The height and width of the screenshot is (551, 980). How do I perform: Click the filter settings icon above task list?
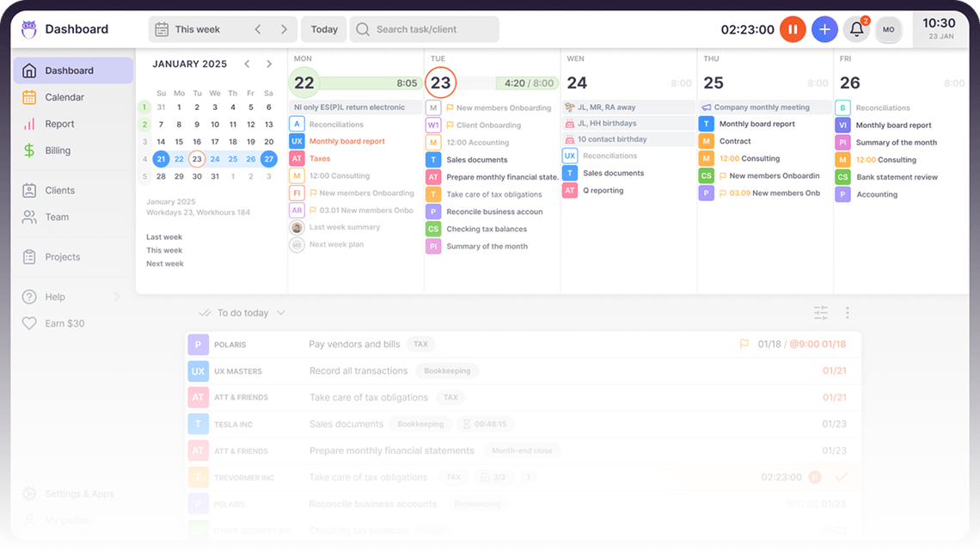point(821,313)
